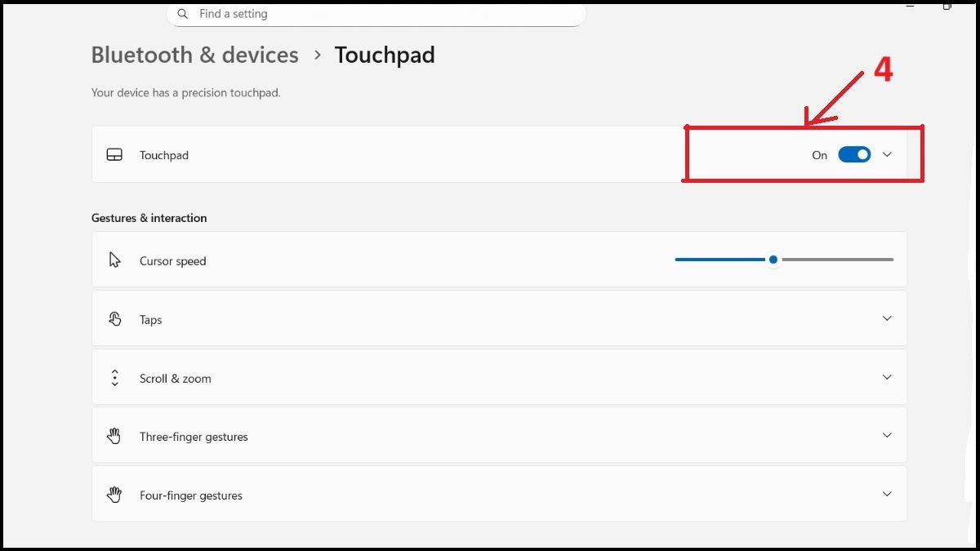Click the restore window icon at top right
Viewport: 980px width, 551px height.
click(947, 6)
